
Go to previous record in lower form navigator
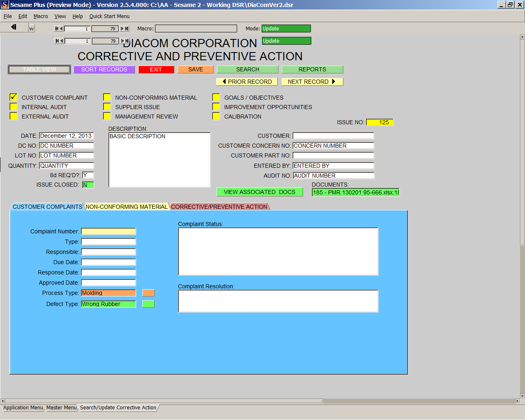pyautogui.click(x=62, y=41)
